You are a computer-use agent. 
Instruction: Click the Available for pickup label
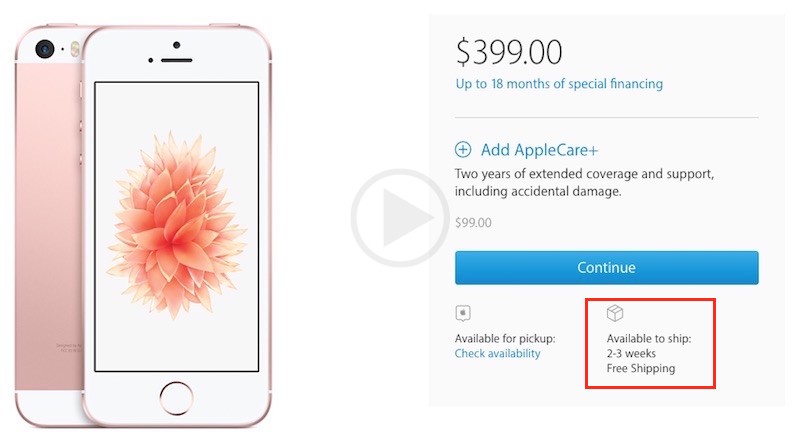tap(505, 338)
